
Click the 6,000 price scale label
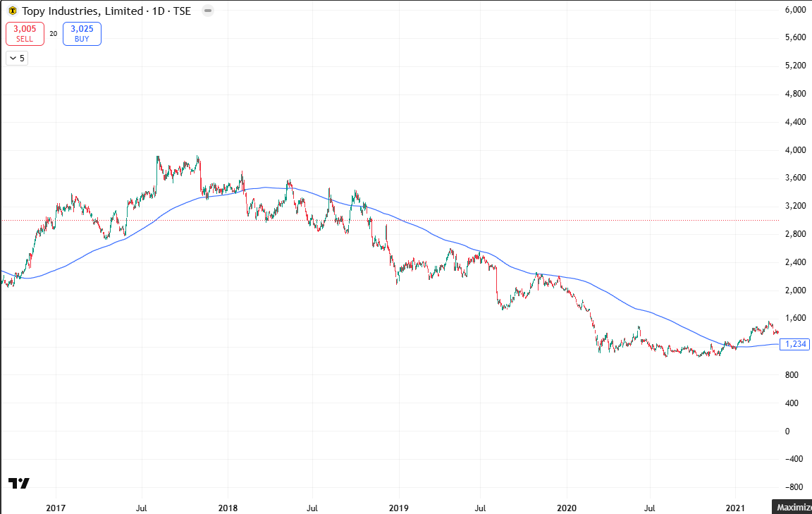click(795, 10)
